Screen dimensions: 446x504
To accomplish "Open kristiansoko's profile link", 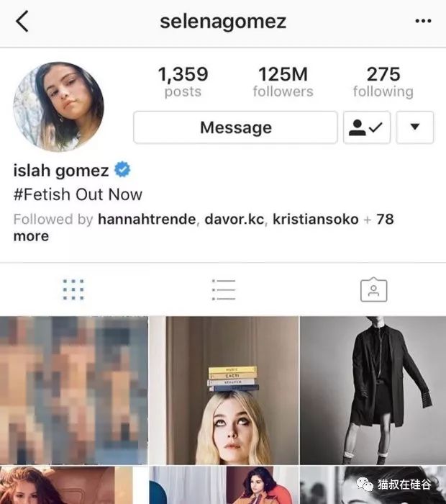I will tap(315, 220).
